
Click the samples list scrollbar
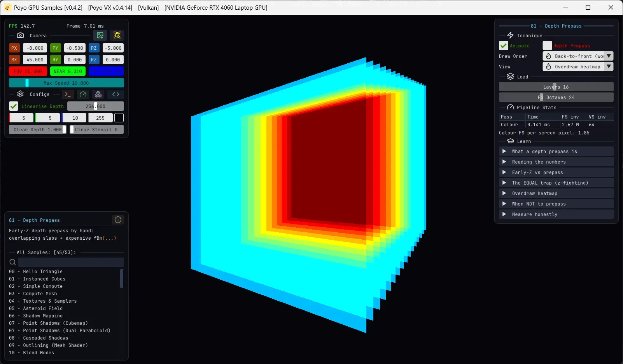[122, 279]
